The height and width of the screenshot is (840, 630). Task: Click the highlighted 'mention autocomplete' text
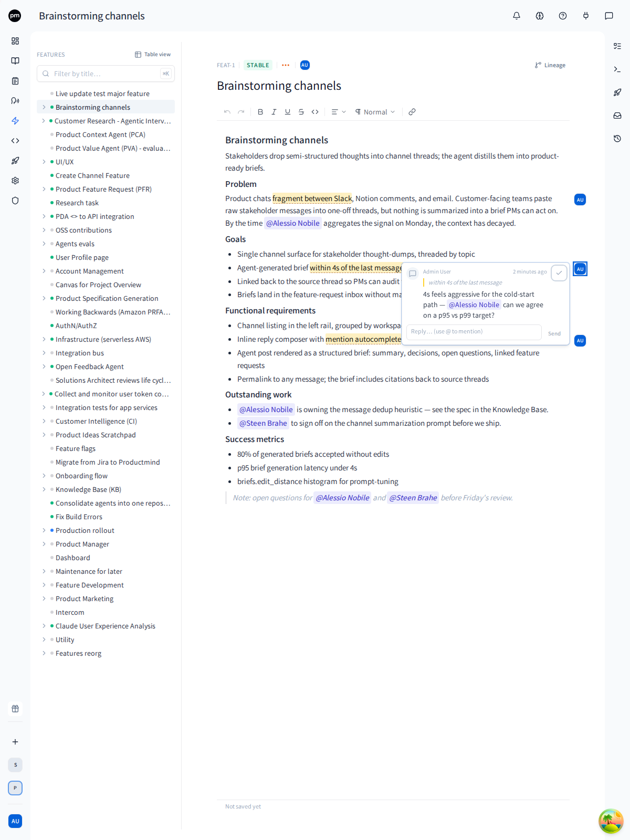[363, 339]
